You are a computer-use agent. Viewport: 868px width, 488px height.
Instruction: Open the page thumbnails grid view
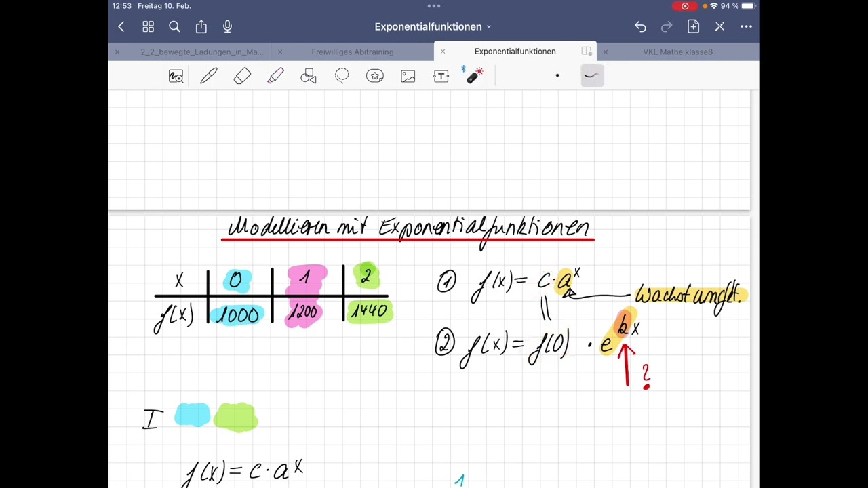(148, 26)
